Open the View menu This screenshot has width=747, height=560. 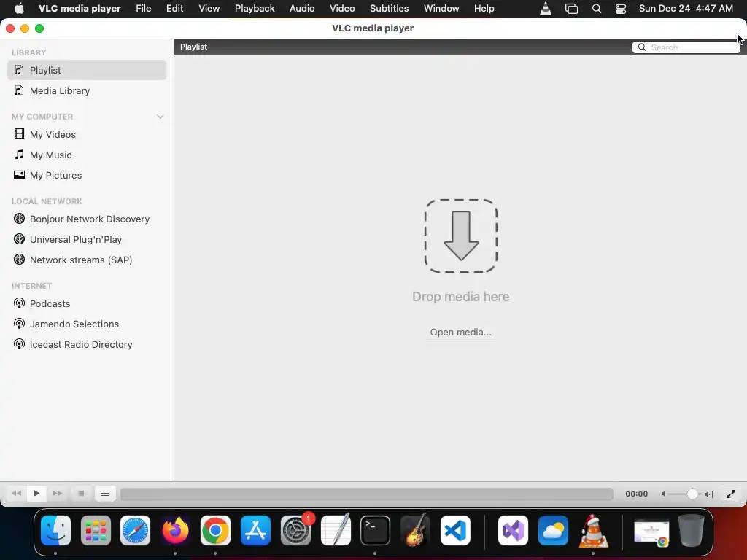pyautogui.click(x=209, y=9)
